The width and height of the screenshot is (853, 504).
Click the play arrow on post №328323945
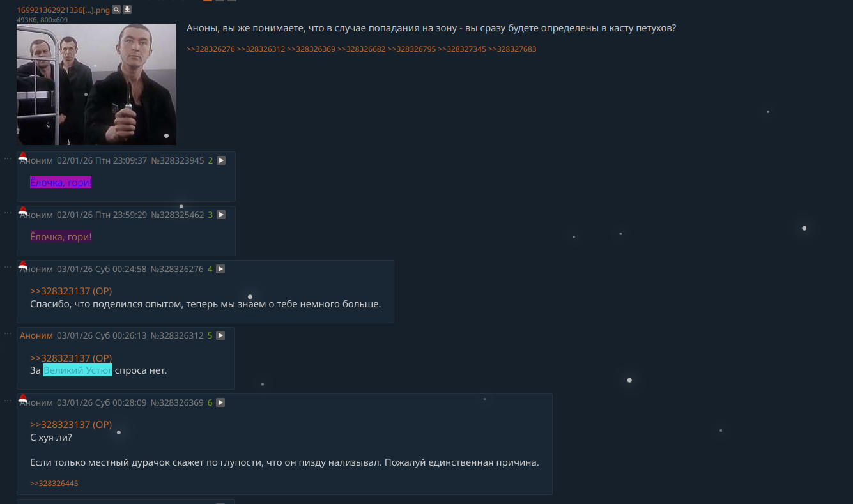coord(221,161)
